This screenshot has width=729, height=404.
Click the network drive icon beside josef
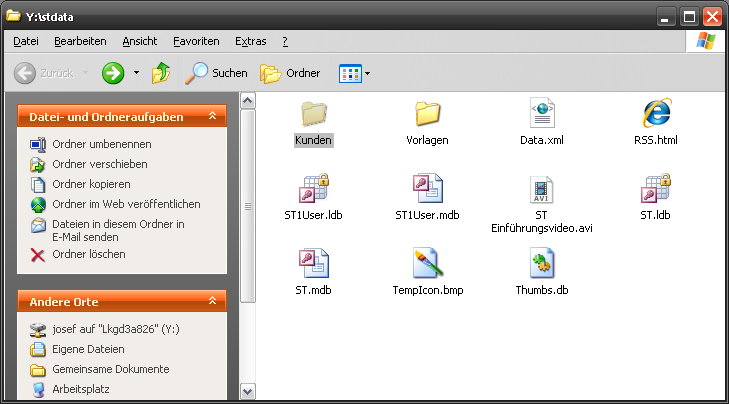38,330
